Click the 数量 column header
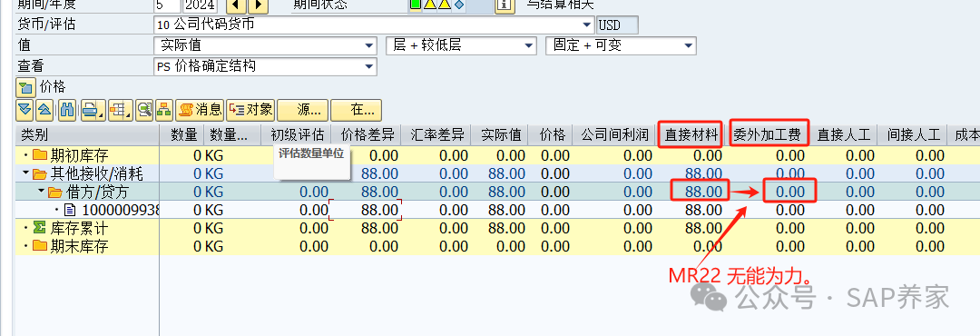 click(181, 134)
